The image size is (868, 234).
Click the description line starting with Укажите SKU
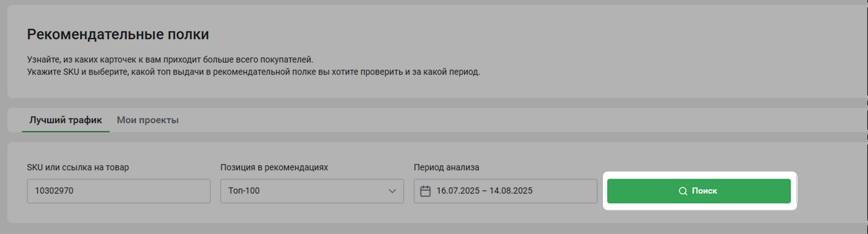click(x=253, y=72)
